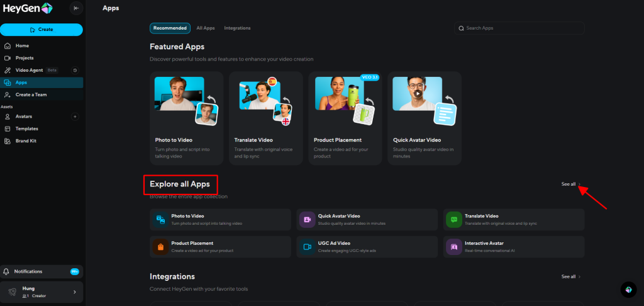The image size is (644, 306).
Task: Click the Product Placement orange icon
Action: coord(160,247)
